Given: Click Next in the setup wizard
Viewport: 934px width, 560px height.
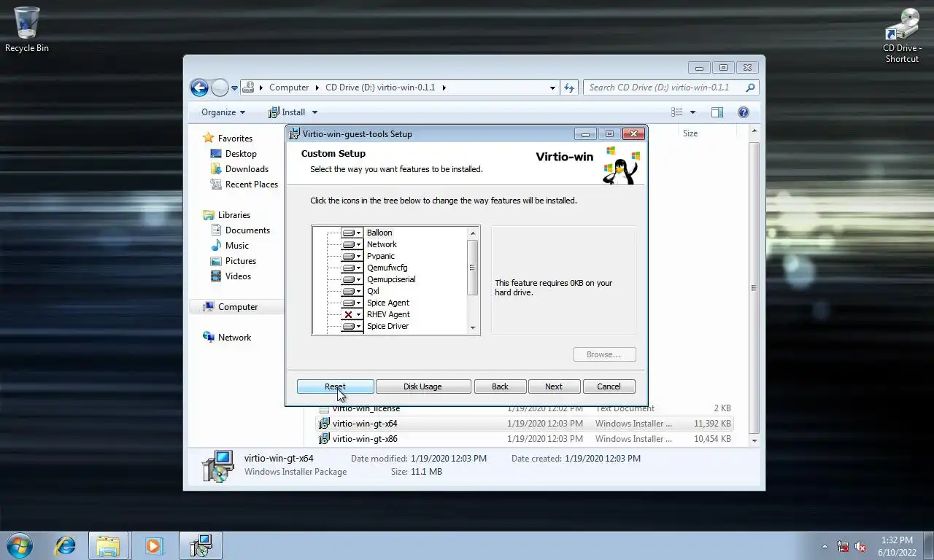Looking at the screenshot, I should [x=554, y=386].
